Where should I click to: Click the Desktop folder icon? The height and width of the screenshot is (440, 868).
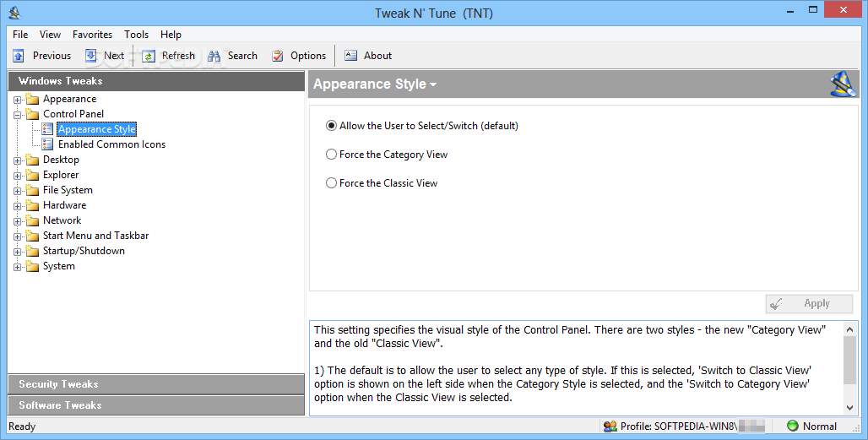tap(33, 160)
